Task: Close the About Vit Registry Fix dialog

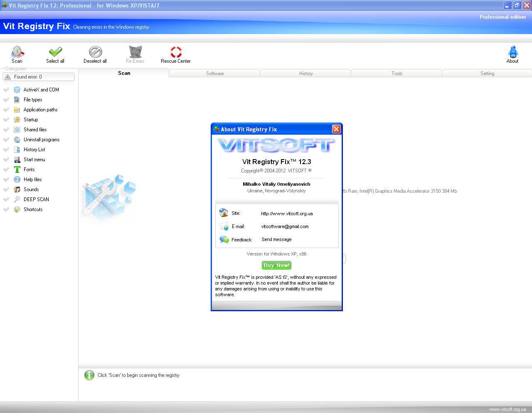Action: [x=336, y=129]
